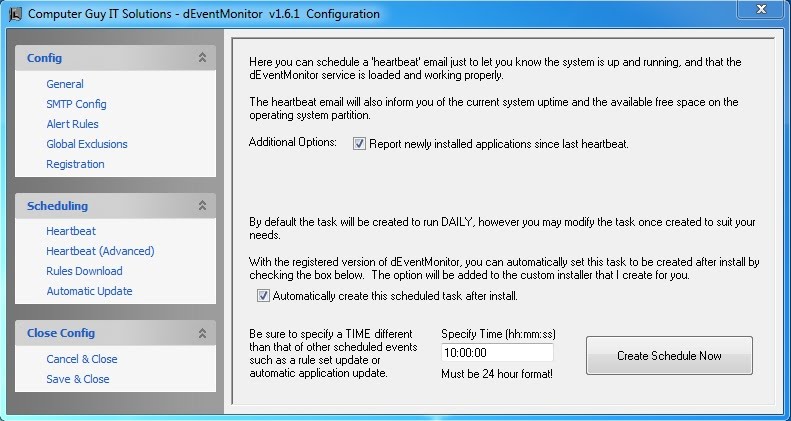Uncheck Automatically create this scheduled task
Screen dimensions: 791x421
click(x=263, y=296)
